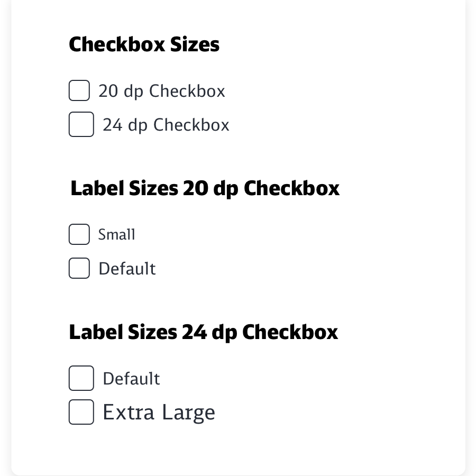This screenshot has width=476, height=476.
Task: Click the "20 dp Checkbox" label text
Action: pyautogui.click(x=161, y=91)
